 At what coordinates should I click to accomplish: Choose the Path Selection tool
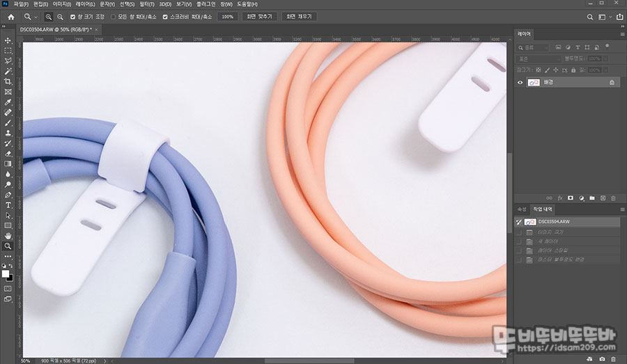pos(8,215)
